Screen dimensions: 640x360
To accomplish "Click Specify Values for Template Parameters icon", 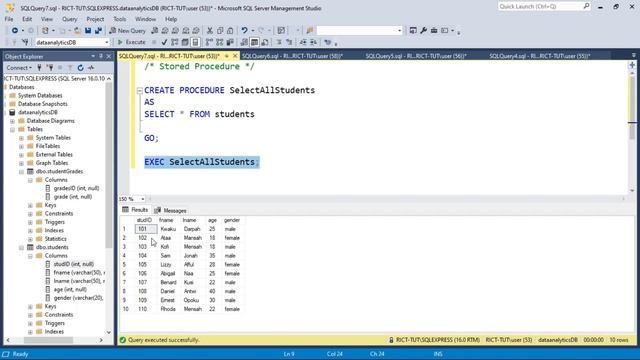I will click(327, 42).
